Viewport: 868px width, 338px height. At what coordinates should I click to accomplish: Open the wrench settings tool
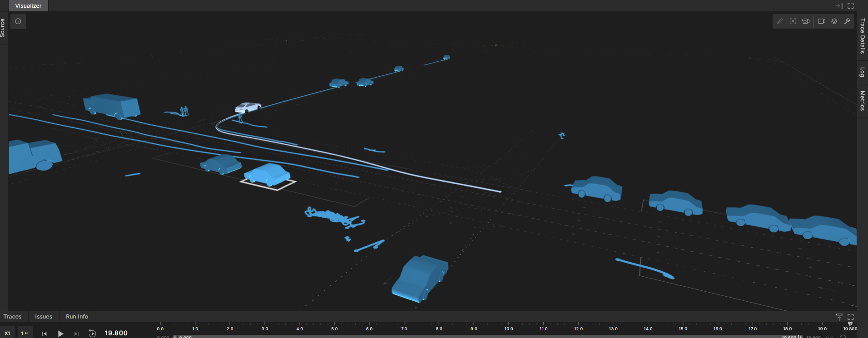847,21
